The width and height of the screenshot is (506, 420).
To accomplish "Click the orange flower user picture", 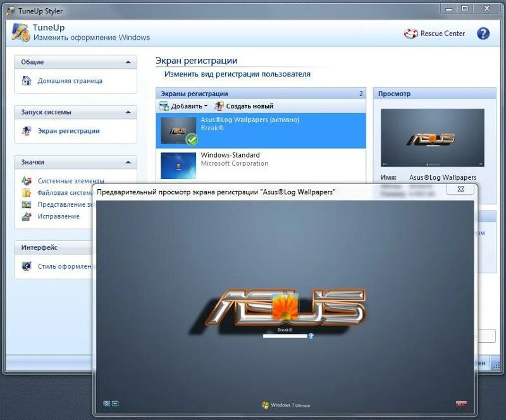I will 285,306.
